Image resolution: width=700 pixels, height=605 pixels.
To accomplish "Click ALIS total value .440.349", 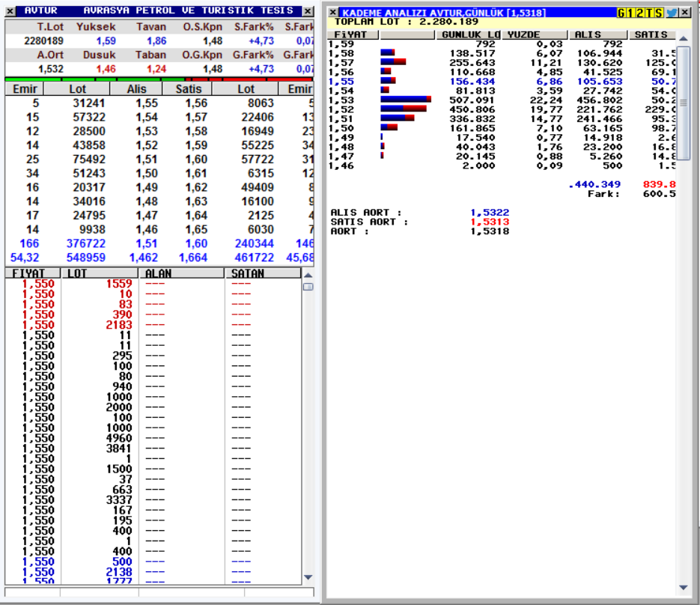I will click(x=595, y=184).
